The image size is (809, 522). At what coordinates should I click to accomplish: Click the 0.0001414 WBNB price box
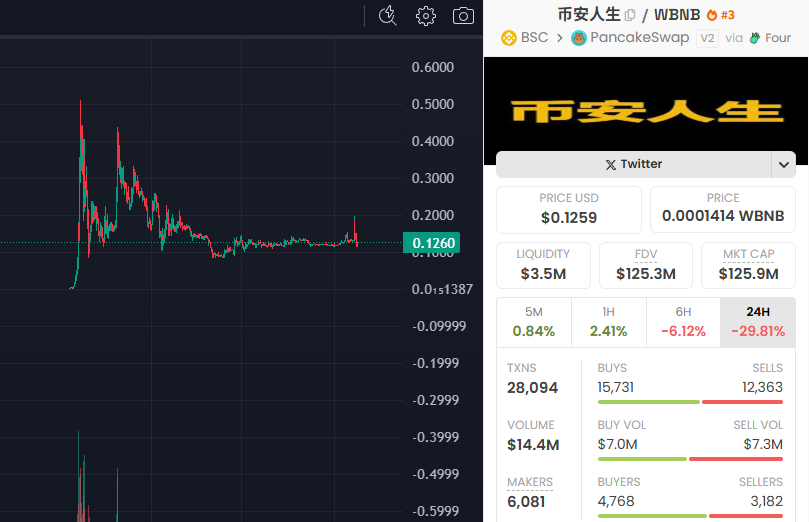point(723,209)
